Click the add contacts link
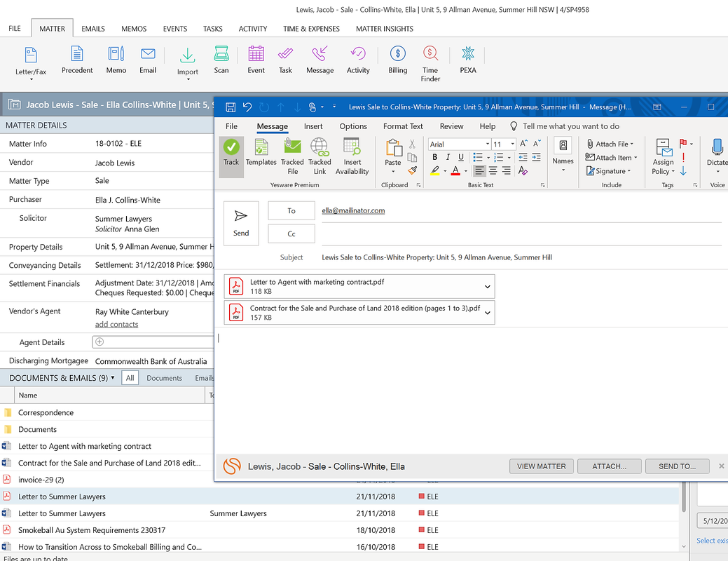This screenshot has height=561, width=728. click(116, 325)
